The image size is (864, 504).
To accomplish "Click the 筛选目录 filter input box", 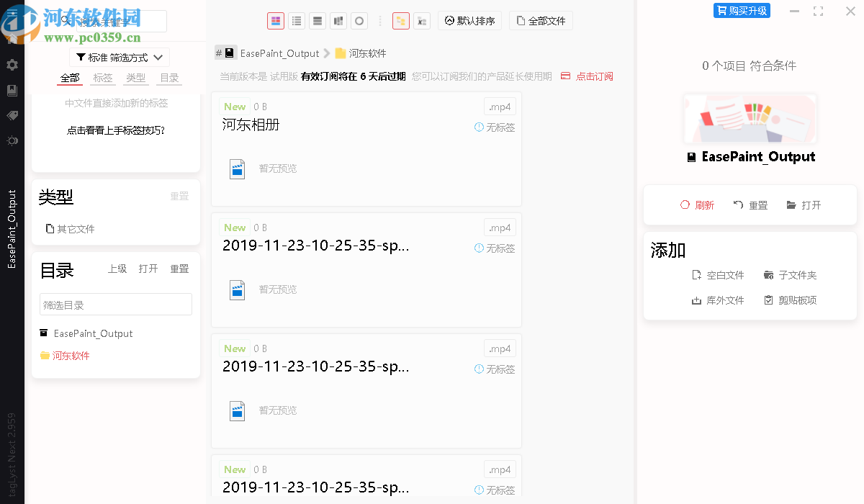I will (115, 304).
